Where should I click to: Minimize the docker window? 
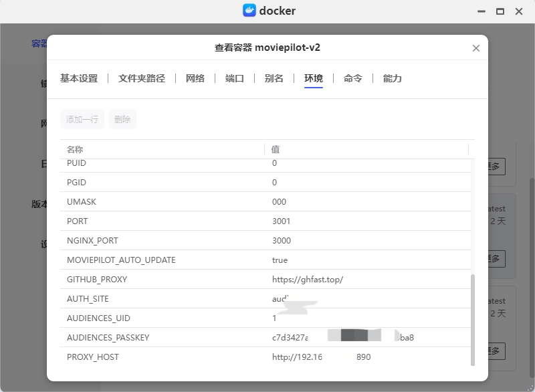coord(481,11)
